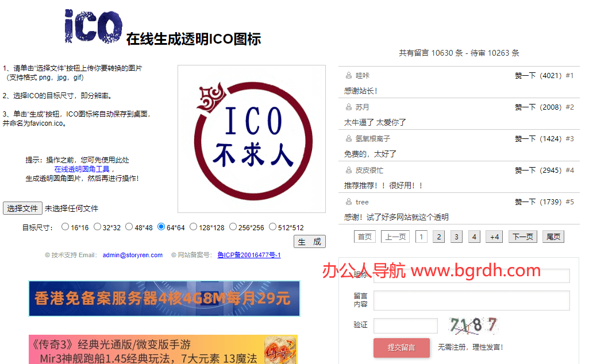Viewport: 589px width, 364px height.
Task: Click the "ICO 不求人" preview image
Action: pos(251,138)
